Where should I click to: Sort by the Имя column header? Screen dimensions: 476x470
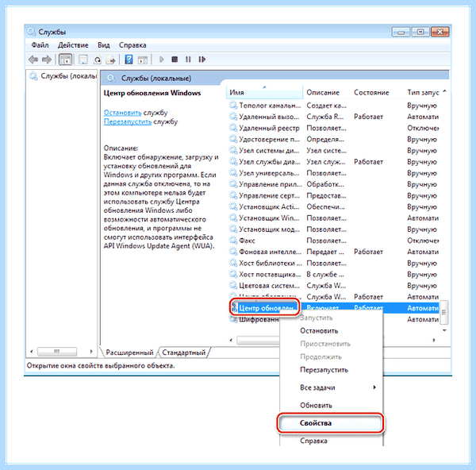click(x=264, y=92)
